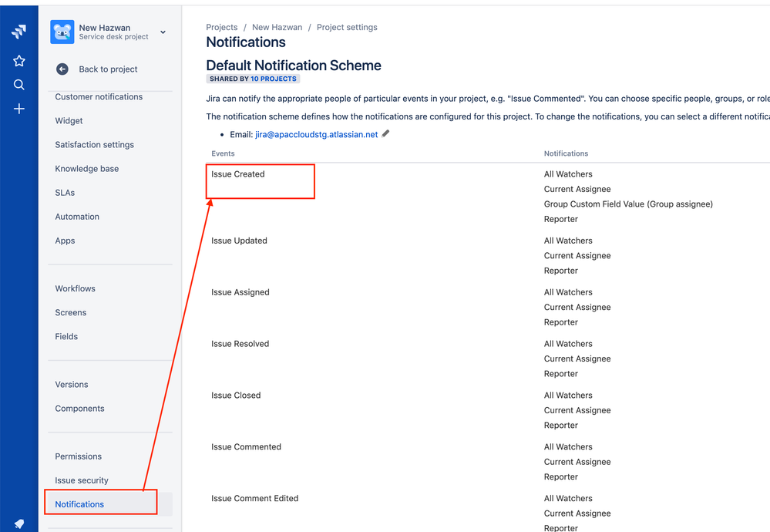Open SLAs settings

[x=65, y=193]
